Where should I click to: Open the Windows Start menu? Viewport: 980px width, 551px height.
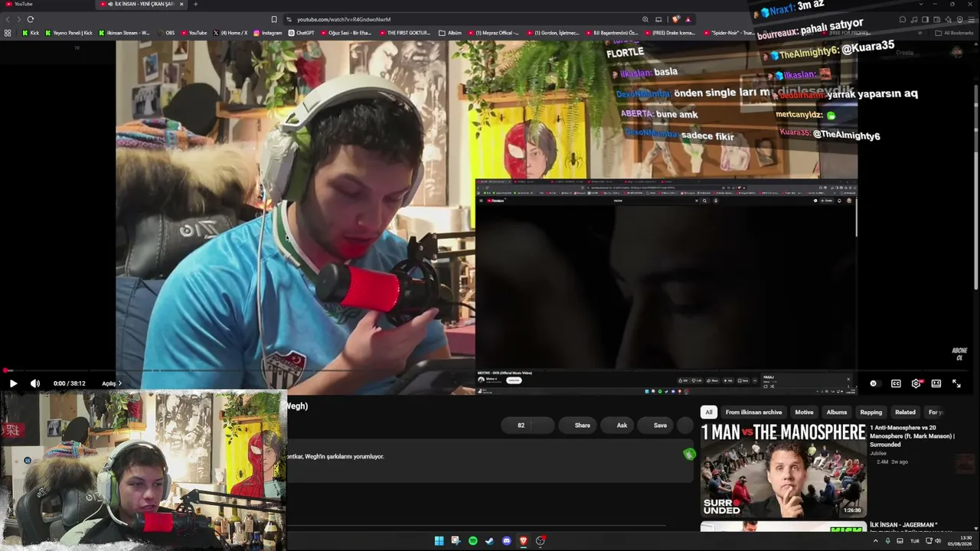tap(439, 541)
